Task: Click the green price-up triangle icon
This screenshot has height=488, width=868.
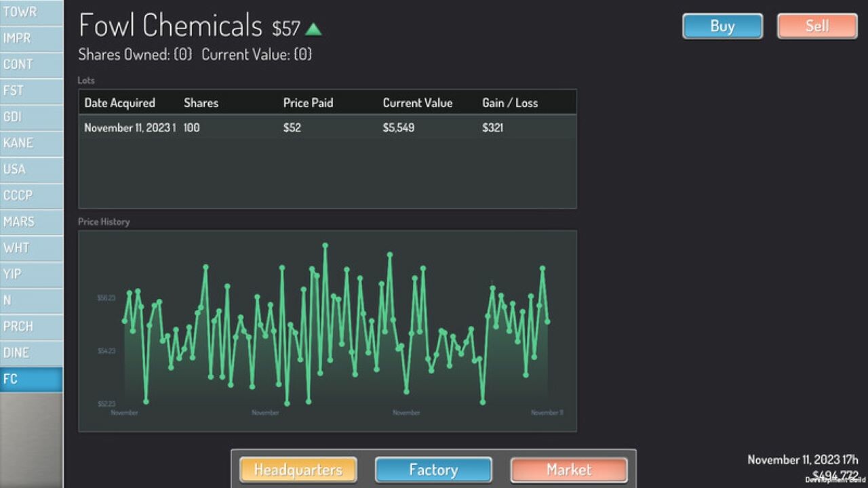Action: pyautogui.click(x=313, y=29)
